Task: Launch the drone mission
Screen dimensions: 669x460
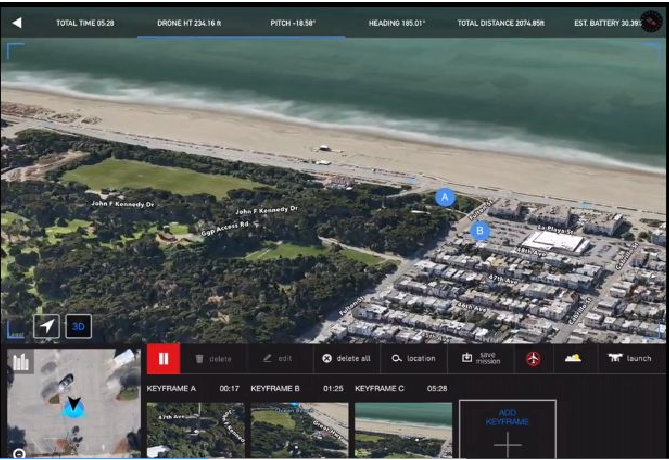Action: click(630, 358)
